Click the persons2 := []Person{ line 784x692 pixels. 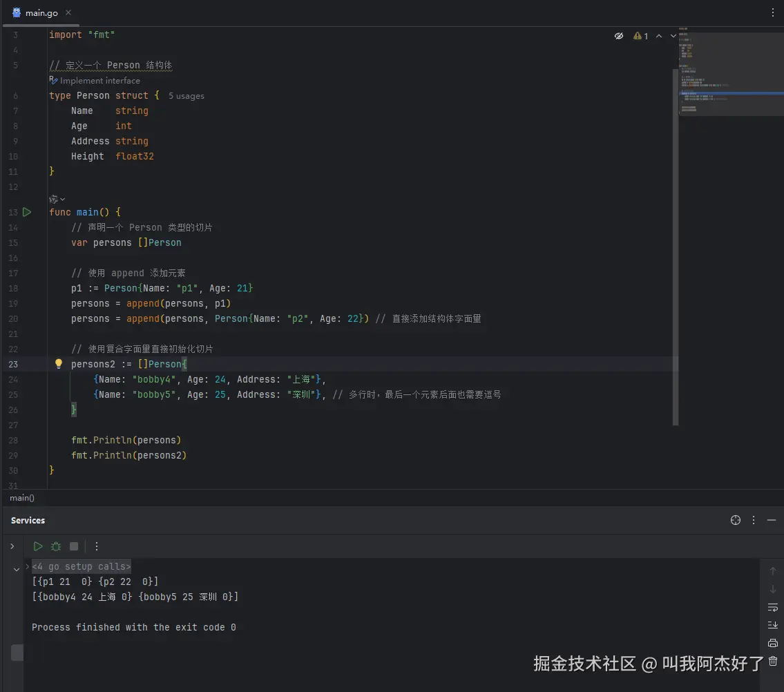[x=129, y=364]
